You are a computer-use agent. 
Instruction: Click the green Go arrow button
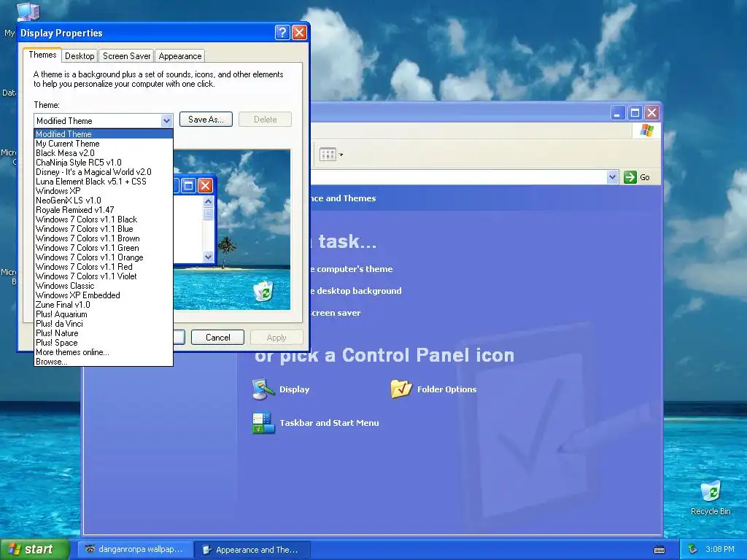pyautogui.click(x=630, y=177)
